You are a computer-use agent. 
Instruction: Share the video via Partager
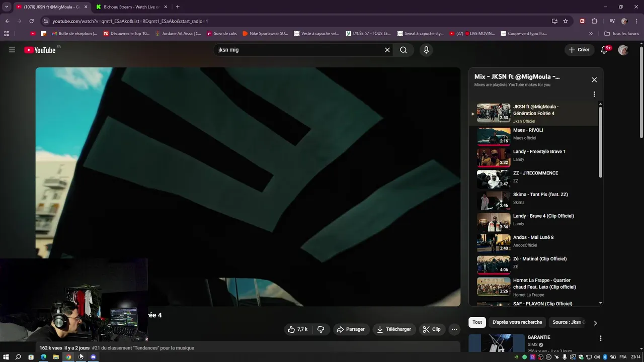[x=351, y=329]
